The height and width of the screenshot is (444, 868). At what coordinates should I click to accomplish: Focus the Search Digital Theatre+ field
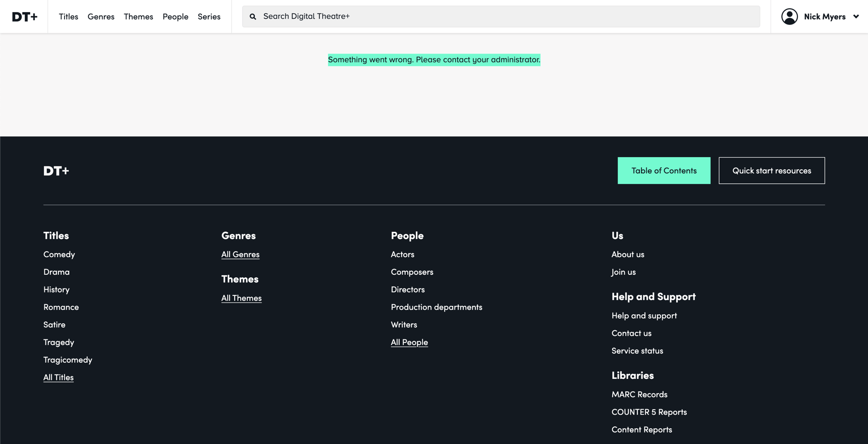click(505, 17)
